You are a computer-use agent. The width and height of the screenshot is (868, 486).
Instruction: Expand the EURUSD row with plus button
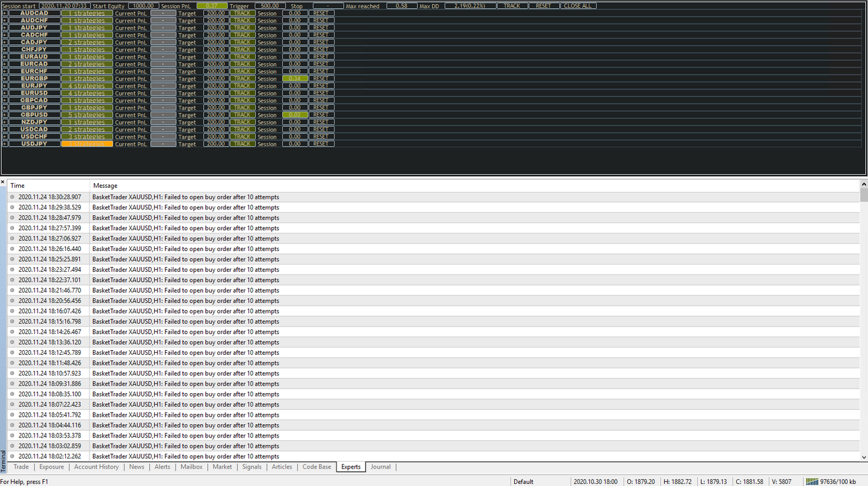tap(5, 94)
